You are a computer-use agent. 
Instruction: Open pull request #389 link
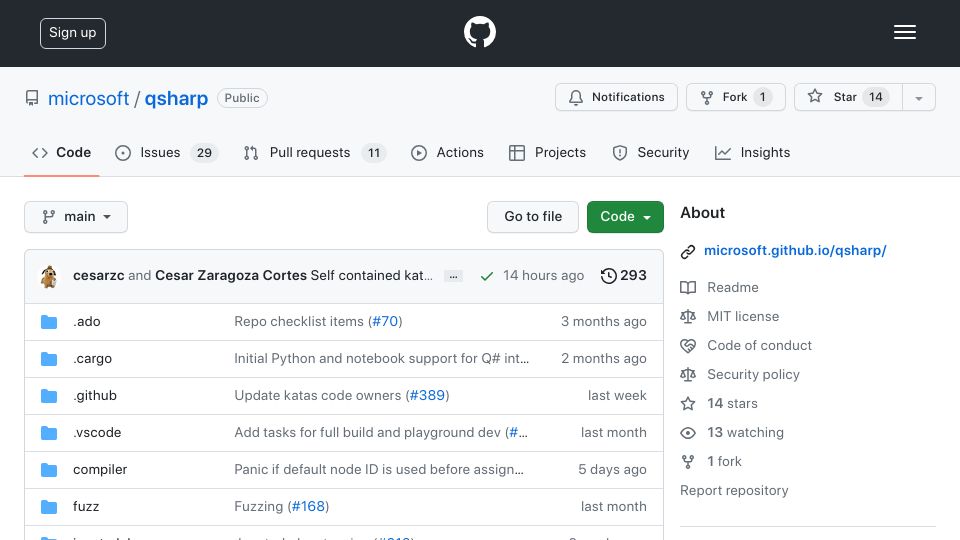(427, 396)
